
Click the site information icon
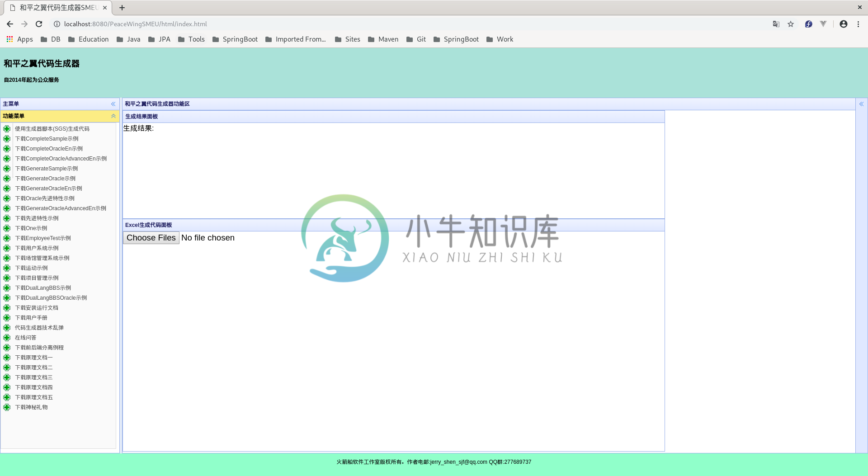(x=57, y=24)
